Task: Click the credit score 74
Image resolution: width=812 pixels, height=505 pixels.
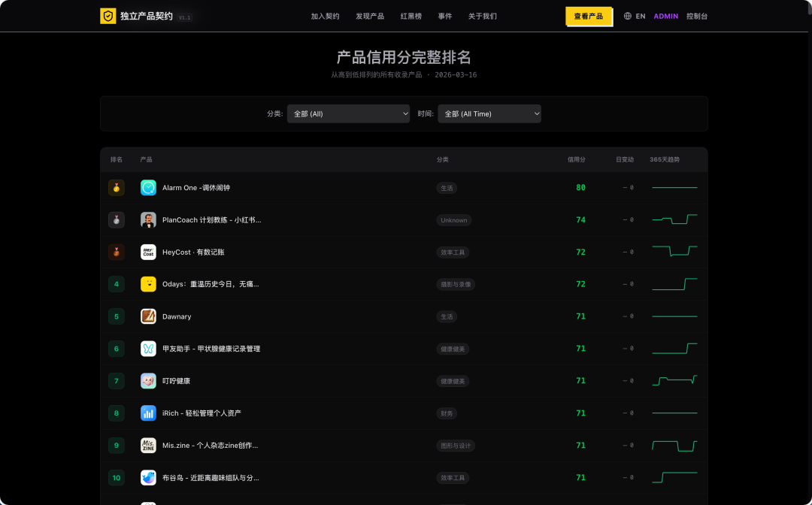Action: (x=580, y=220)
